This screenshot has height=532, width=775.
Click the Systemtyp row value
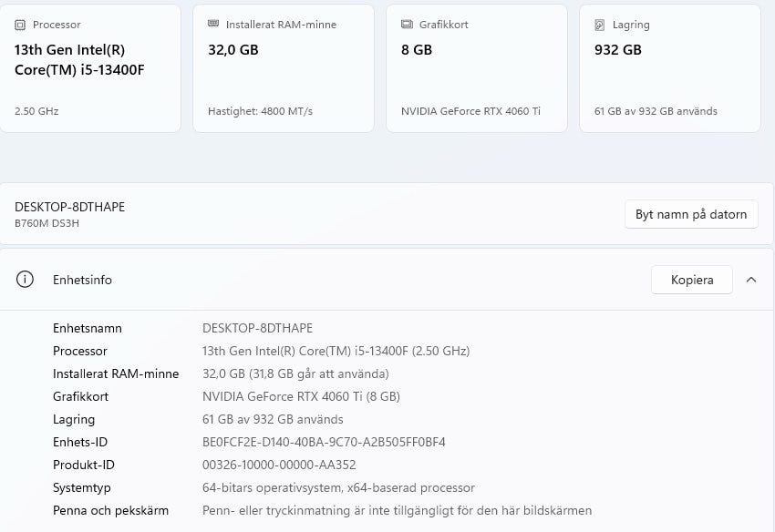[338, 487]
